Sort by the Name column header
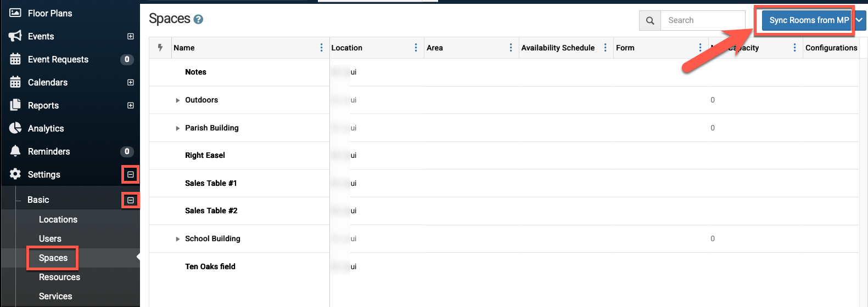The width and height of the screenshot is (868, 307). pos(184,48)
